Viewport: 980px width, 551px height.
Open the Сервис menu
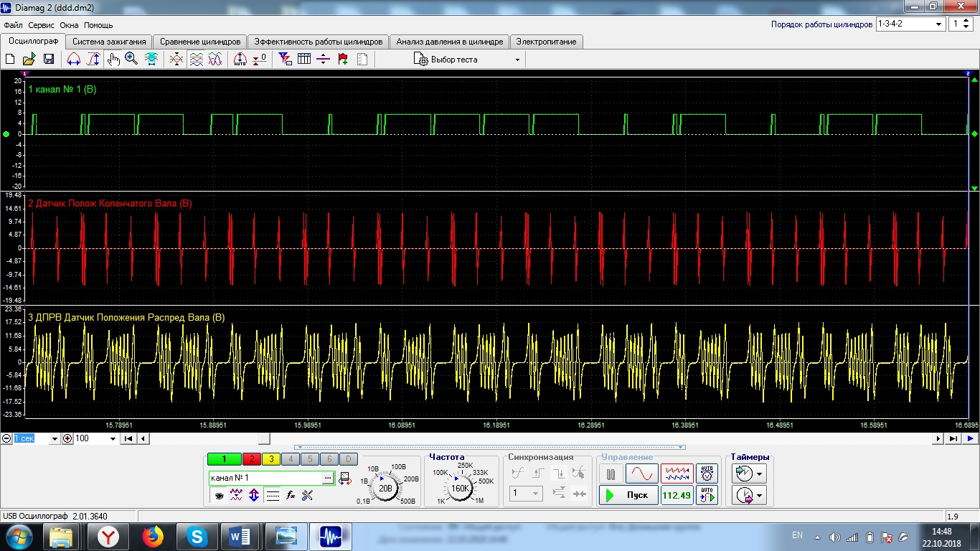tap(42, 25)
